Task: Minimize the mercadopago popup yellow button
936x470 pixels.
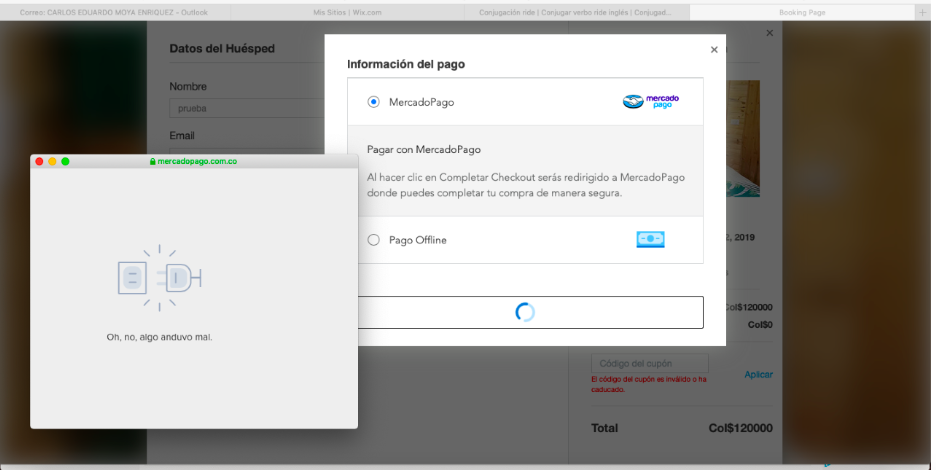Action: point(53,161)
